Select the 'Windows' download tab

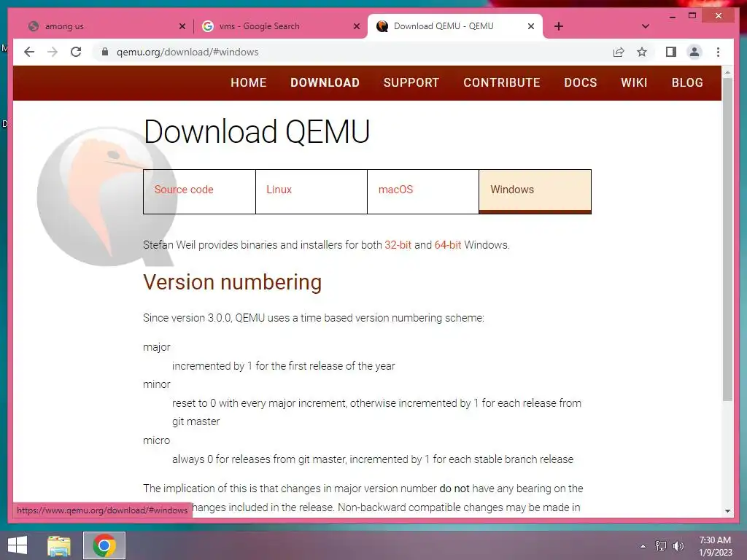click(535, 192)
